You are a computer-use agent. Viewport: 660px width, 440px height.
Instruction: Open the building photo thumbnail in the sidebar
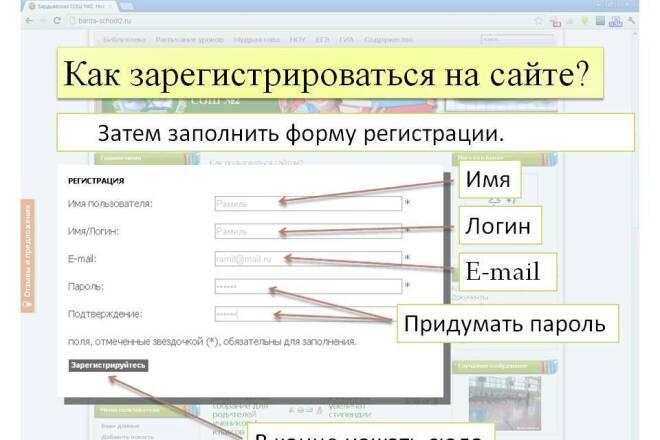(505, 403)
